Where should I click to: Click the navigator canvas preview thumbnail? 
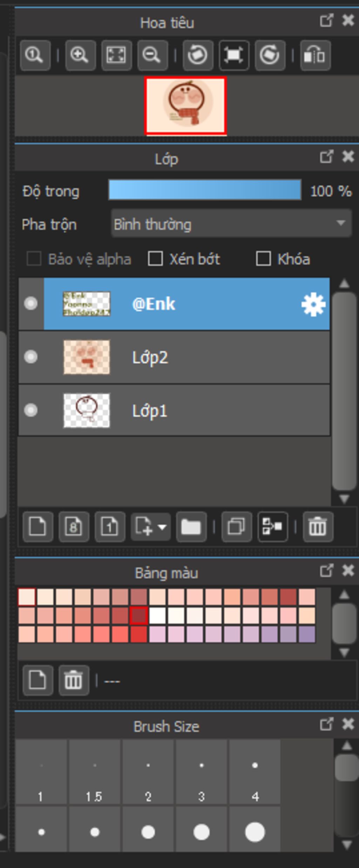coord(185,106)
